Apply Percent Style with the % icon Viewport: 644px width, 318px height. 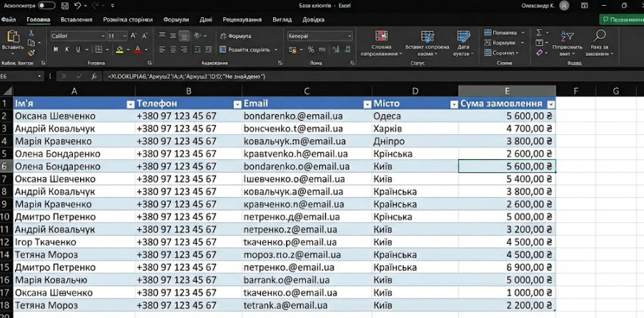click(x=311, y=50)
